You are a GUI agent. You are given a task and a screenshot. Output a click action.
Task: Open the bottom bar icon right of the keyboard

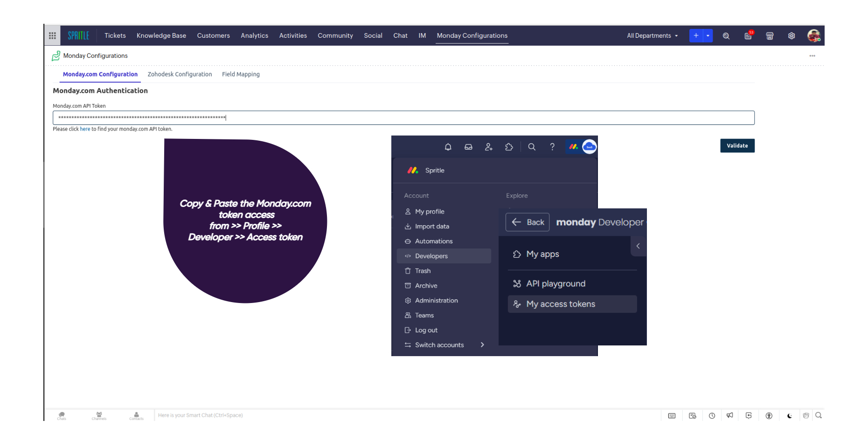click(693, 416)
